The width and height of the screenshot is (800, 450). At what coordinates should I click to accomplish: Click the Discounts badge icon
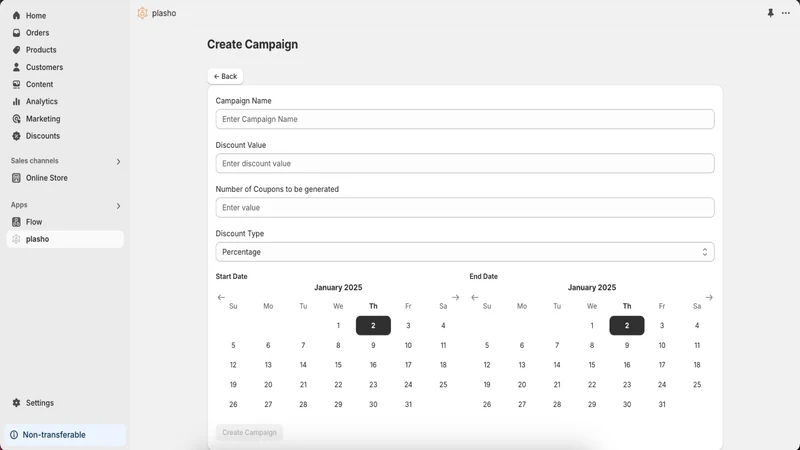(x=16, y=136)
